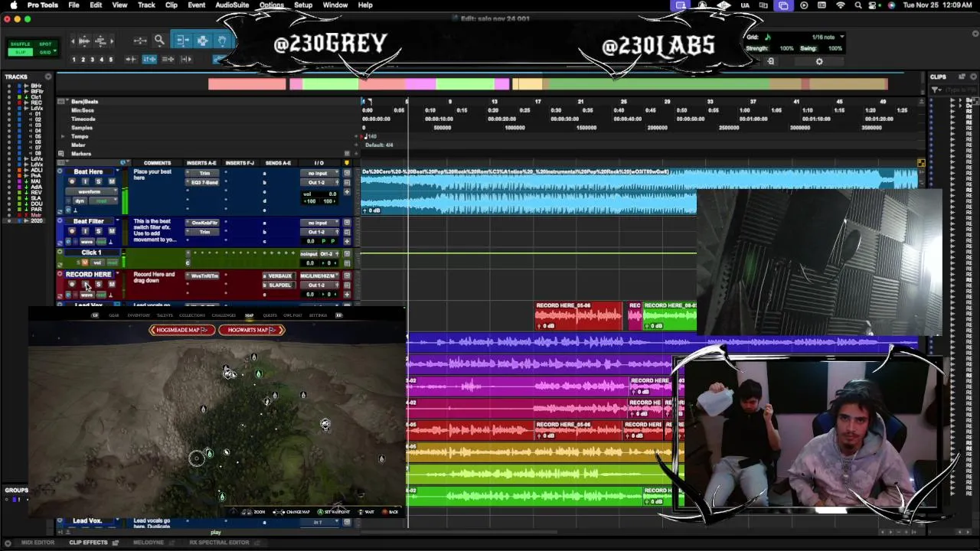Open the AudioSuite menu
Viewport: 980px width, 551px height.
coord(231,5)
